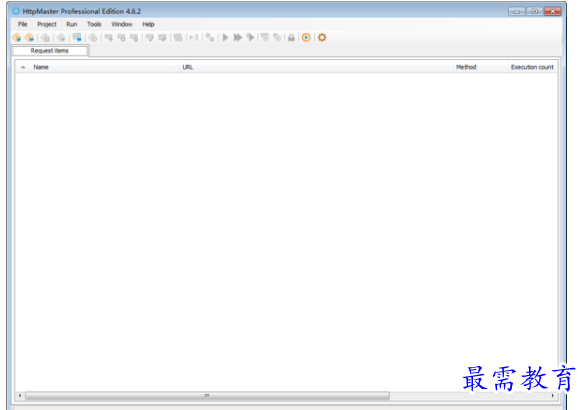Open the Project menu

47,24
